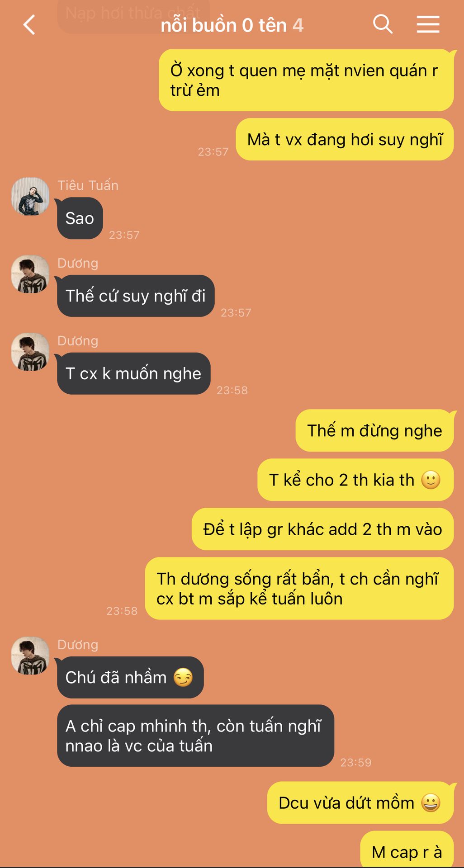
Task: Open search in the chat header
Action: pos(383,24)
